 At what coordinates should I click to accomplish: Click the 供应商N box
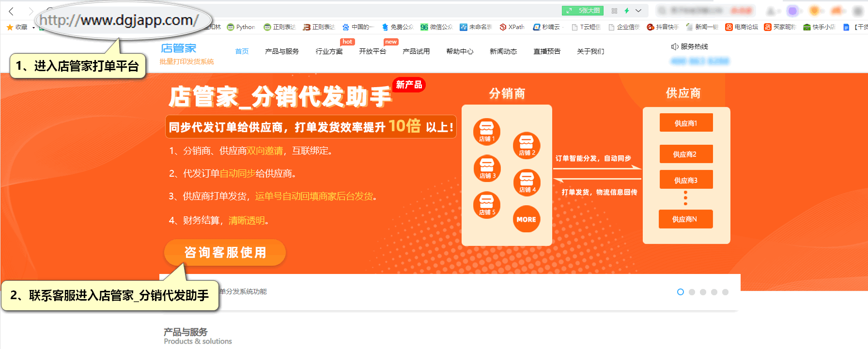tap(685, 219)
